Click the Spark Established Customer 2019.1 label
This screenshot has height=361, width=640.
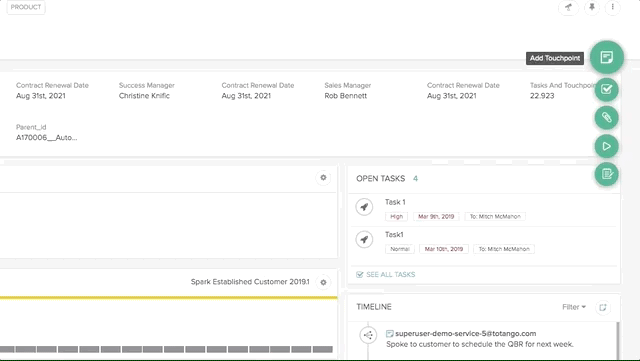pyautogui.click(x=250, y=282)
